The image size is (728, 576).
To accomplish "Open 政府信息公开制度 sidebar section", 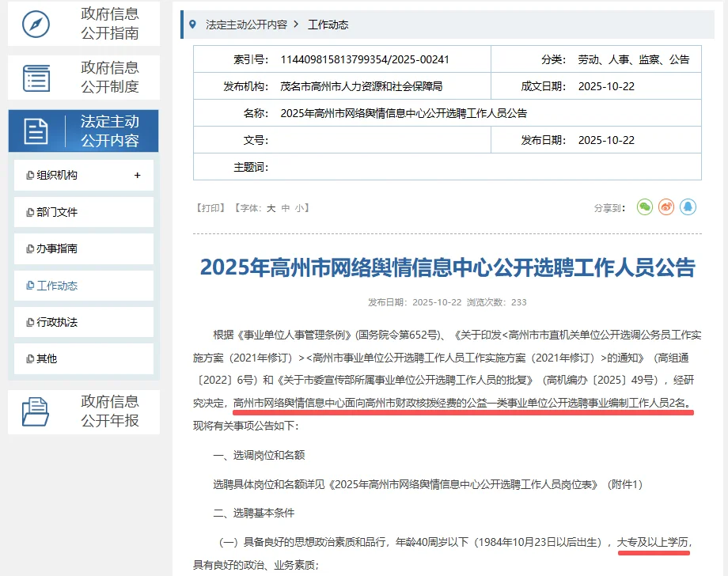I will point(84,78).
